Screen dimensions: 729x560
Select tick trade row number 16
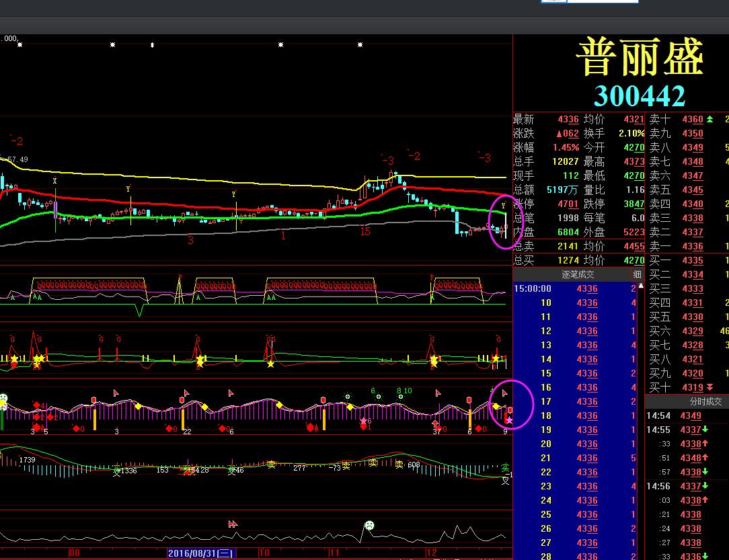tap(575, 388)
